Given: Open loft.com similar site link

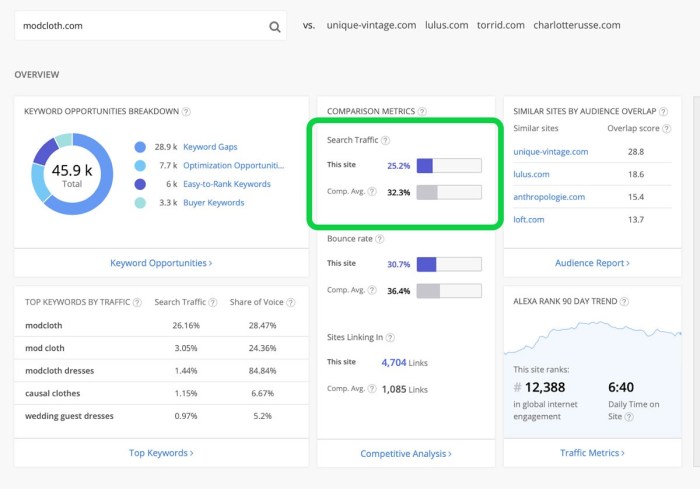Looking at the screenshot, I should pyautogui.click(x=529, y=220).
